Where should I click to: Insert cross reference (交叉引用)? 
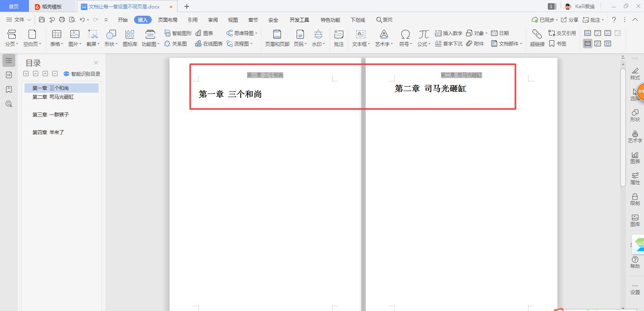(562, 33)
